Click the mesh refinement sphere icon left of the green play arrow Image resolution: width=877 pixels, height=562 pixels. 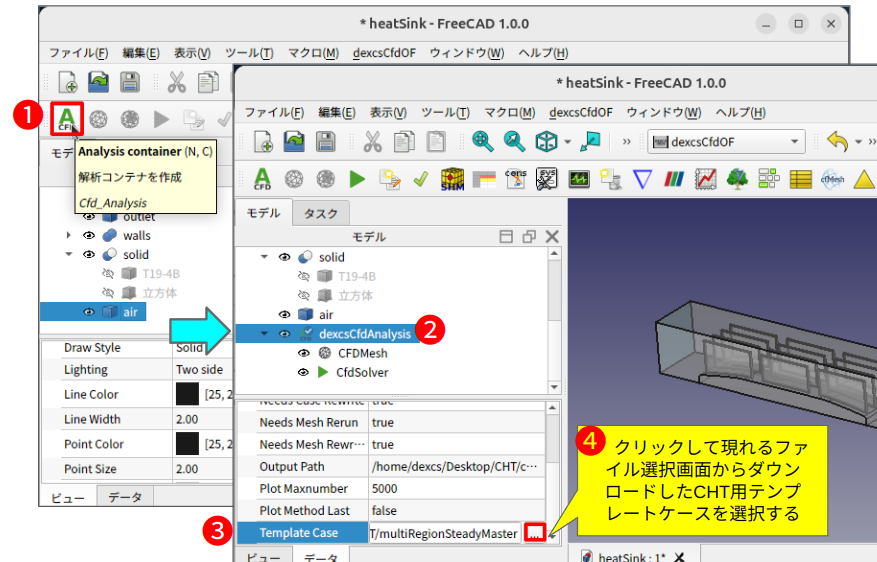pos(326,179)
